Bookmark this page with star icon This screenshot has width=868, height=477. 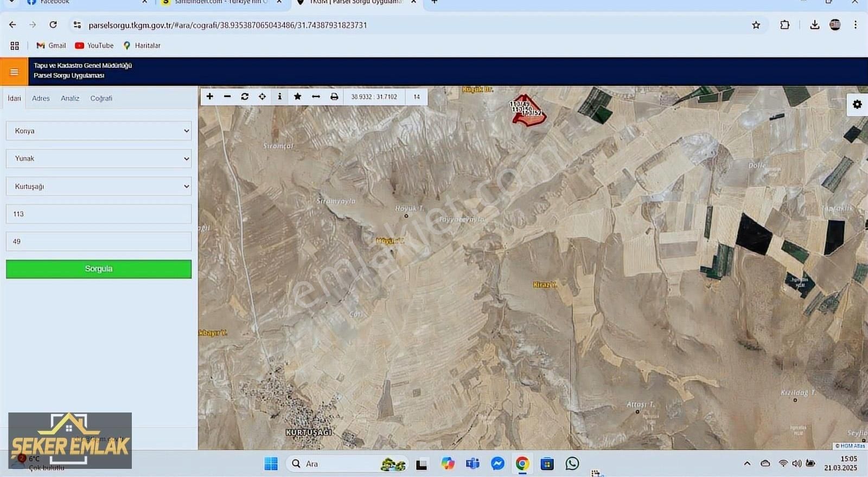coord(756,25)
